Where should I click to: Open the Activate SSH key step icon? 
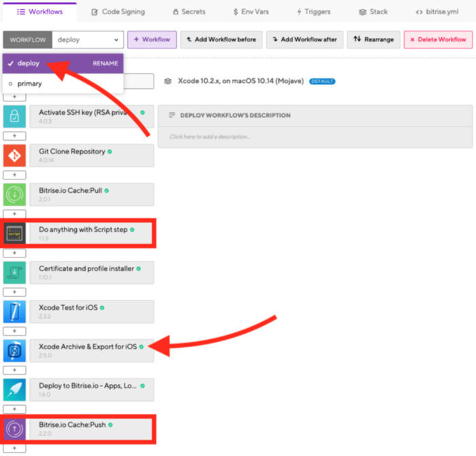pos(14,116)
